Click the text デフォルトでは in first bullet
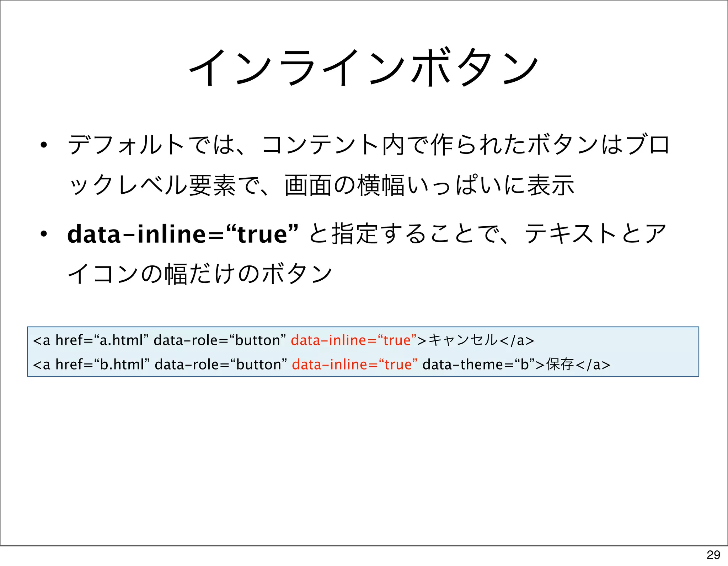This screenshot has height=566, width=728. click(152, 145)
